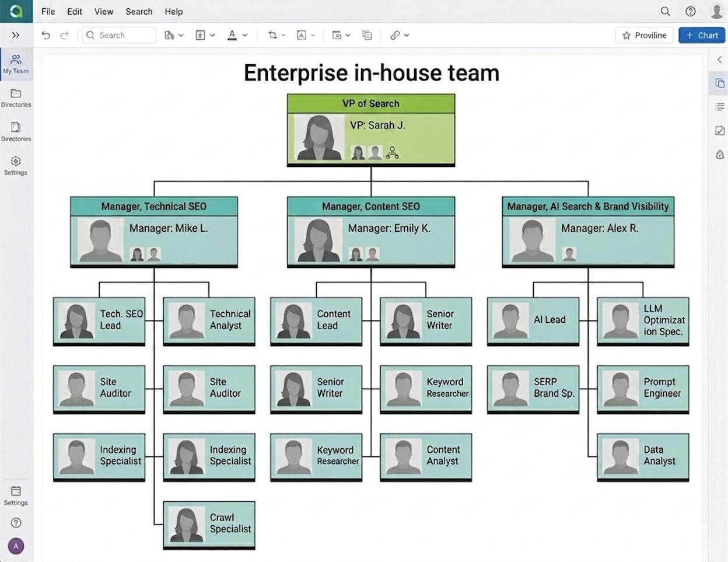Open the text color dropdown arrow
The image size is (728, 562).
click(x=245, y=35)
